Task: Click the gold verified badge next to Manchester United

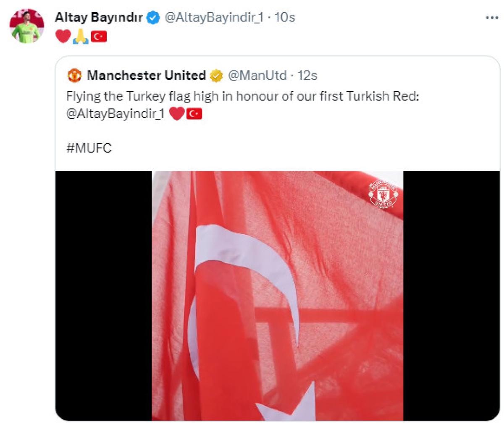Action: [216, 76]
